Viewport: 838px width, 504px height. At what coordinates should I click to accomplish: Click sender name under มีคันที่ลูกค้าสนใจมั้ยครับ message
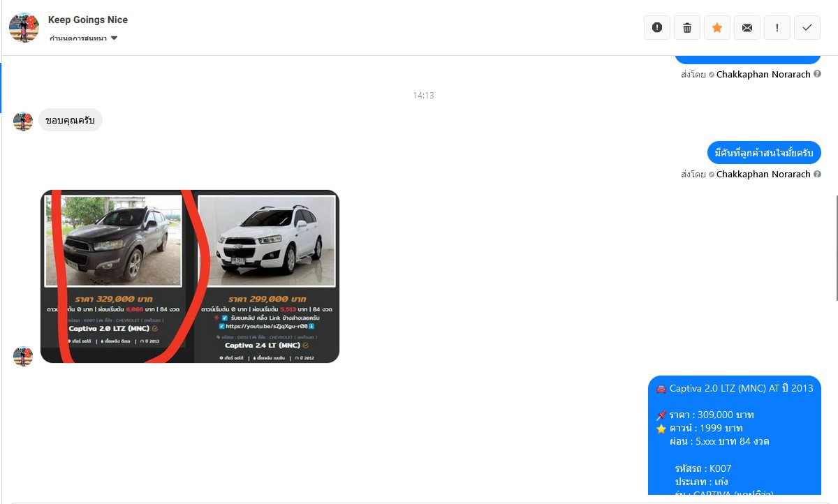tap(763, 174)
